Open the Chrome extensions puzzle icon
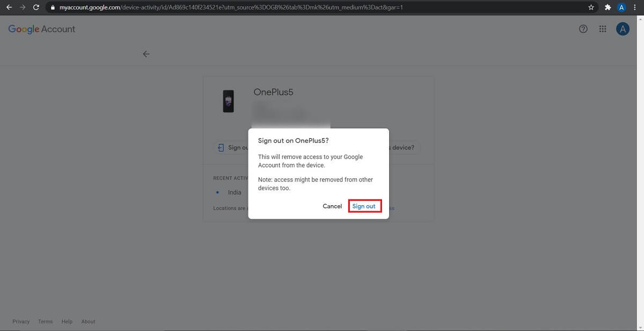The image size is (644, 331). tap(608, 8)
